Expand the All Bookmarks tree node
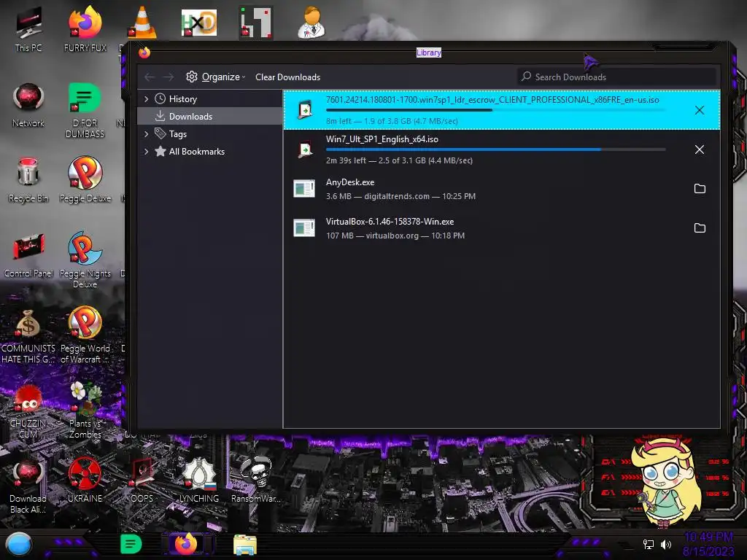 146,152
